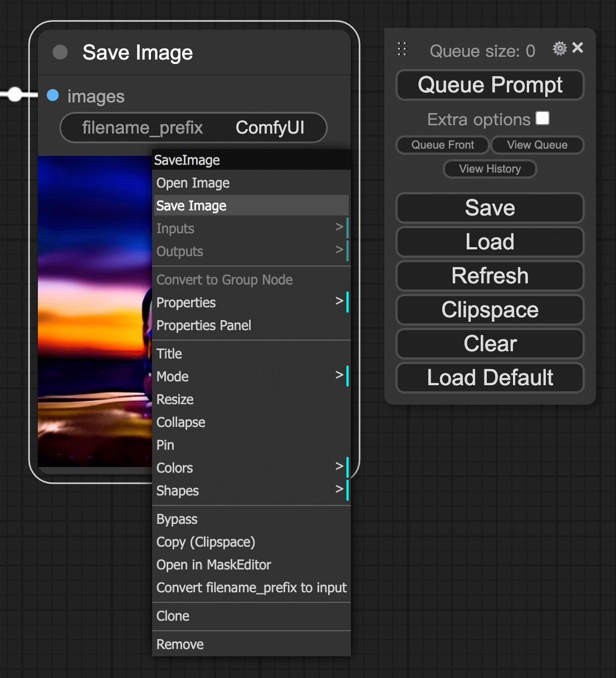Enable the Extra options checkbox
This screenshot has width=616, height=678.
[542, 119]
